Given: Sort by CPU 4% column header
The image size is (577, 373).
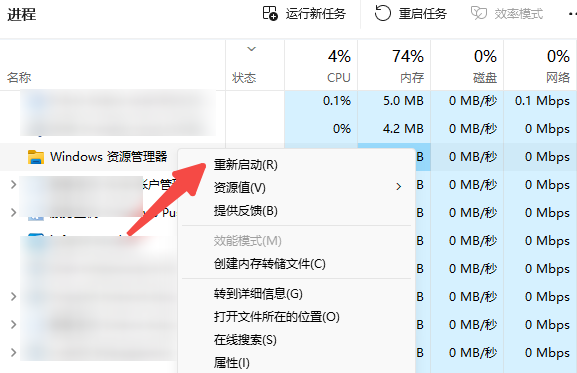Looking at the screenshot, I should pyautogui.click(x=321, y=65).
